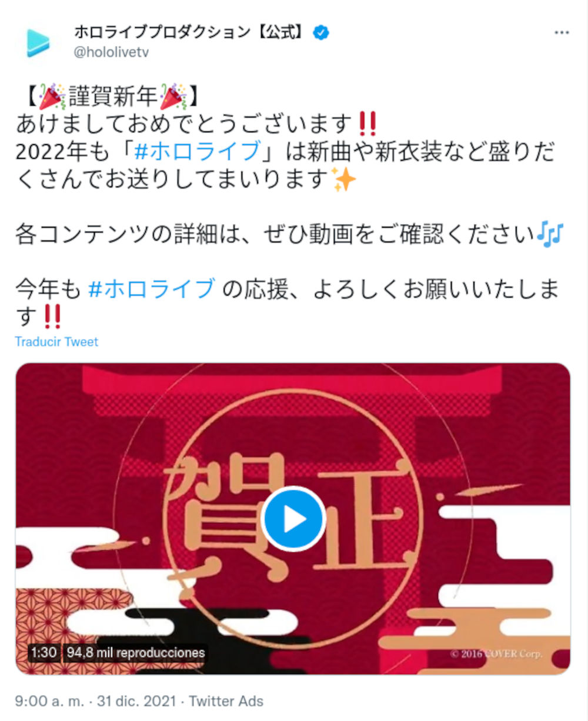Click the 94,8 mil reproducciones counter
Image resolution: width=588 pixels, height=721 pixels.
(x=136, y=652)
